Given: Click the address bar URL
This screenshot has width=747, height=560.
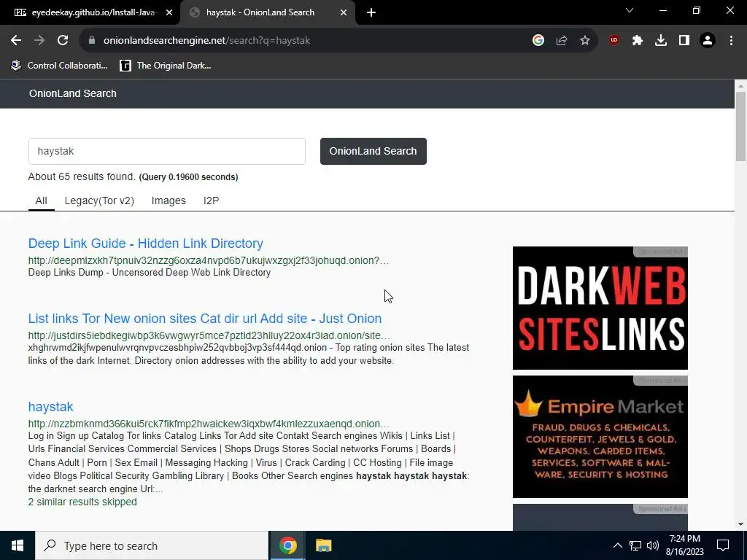Looking at the screenshot, I should coord(206,41).
